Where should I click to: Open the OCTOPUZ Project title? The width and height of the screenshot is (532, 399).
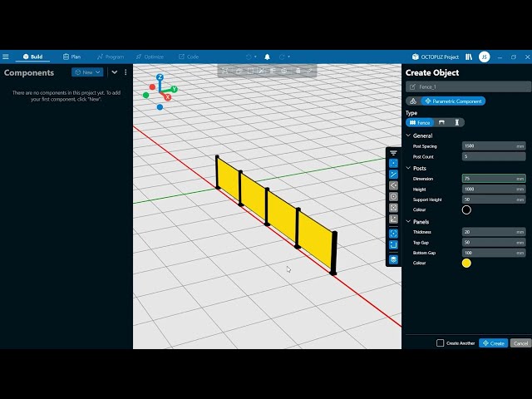click(x=436, y=57)
